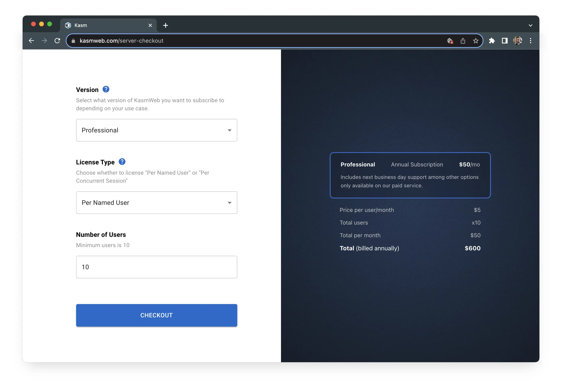Open the Version dropdown showing Professional
The height and width of the screenshot is (392, 562).
(156, 130)
